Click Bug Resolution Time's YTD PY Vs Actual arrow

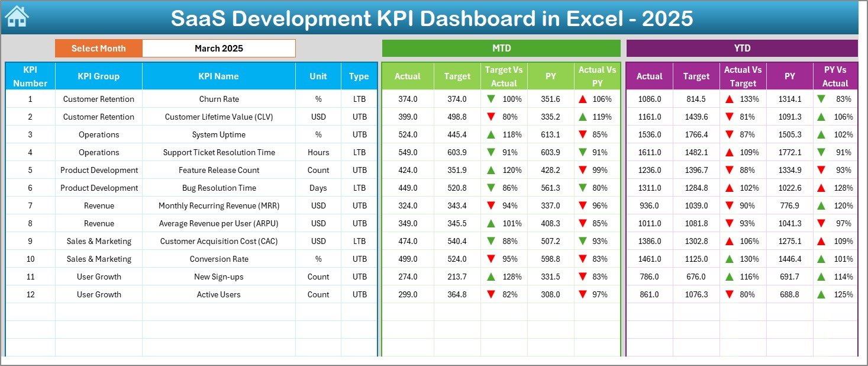pyautogui.click(x=821, y=188)
